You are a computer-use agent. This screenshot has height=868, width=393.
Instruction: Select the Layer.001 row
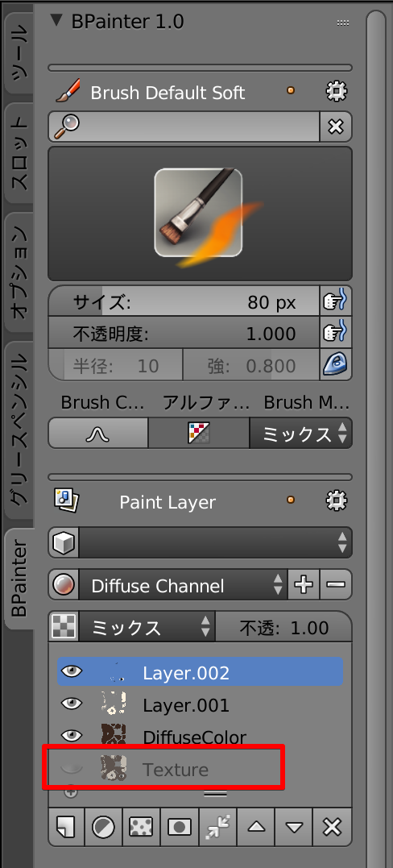tap(201, 704)
